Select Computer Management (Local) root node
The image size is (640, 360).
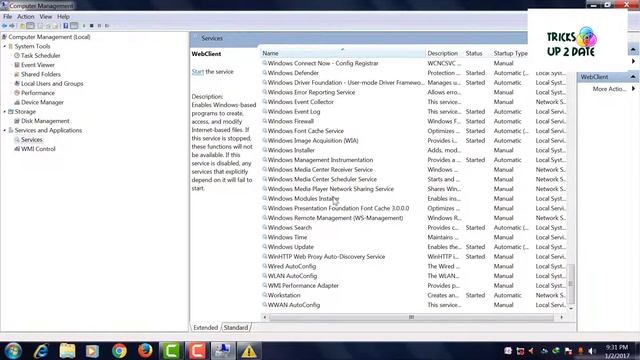[x=49, y=37]
